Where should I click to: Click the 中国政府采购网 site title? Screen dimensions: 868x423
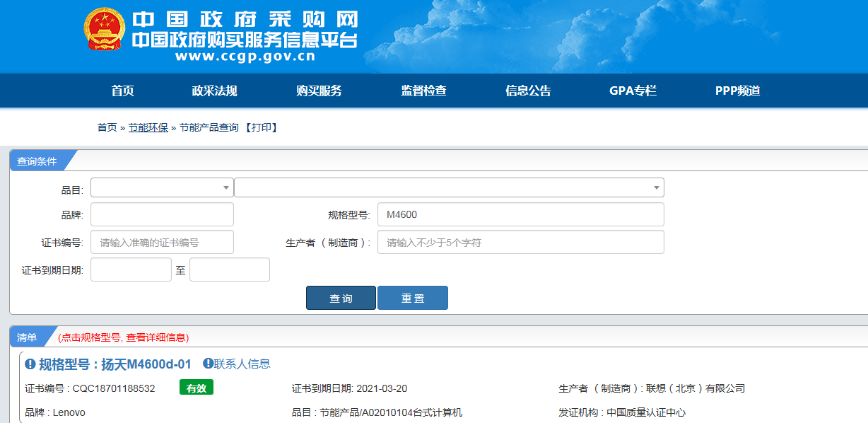tap(245, 19)
